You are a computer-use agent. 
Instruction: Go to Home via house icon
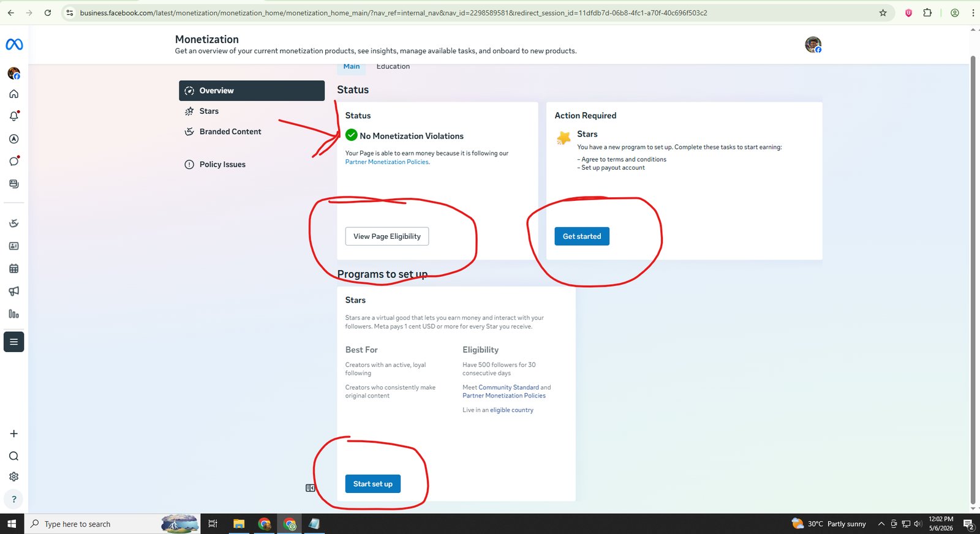[x=13, y=94]
